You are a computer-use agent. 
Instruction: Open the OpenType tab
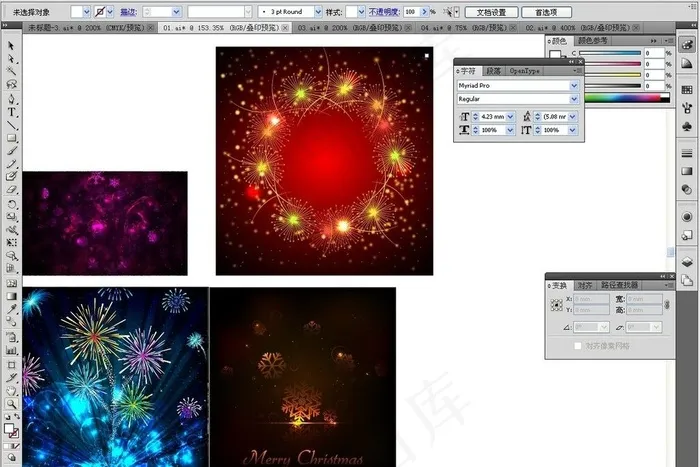coord(524,71)
